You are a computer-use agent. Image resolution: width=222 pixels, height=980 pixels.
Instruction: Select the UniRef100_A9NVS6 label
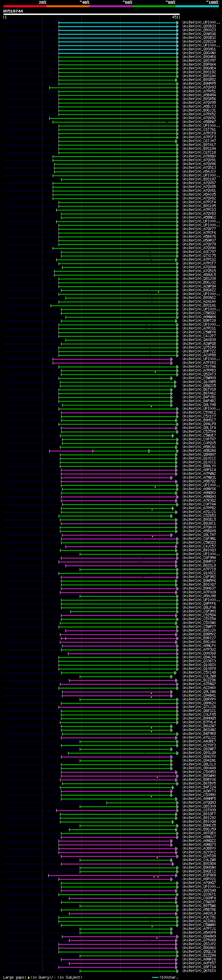tap(199, 489)
